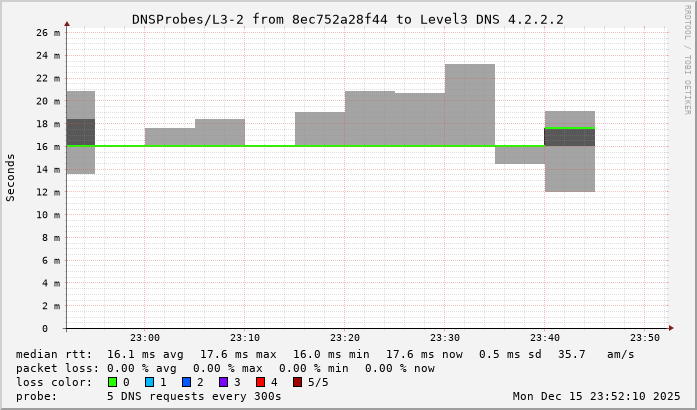Click the 23:20 time axis label

coord(345,338)
